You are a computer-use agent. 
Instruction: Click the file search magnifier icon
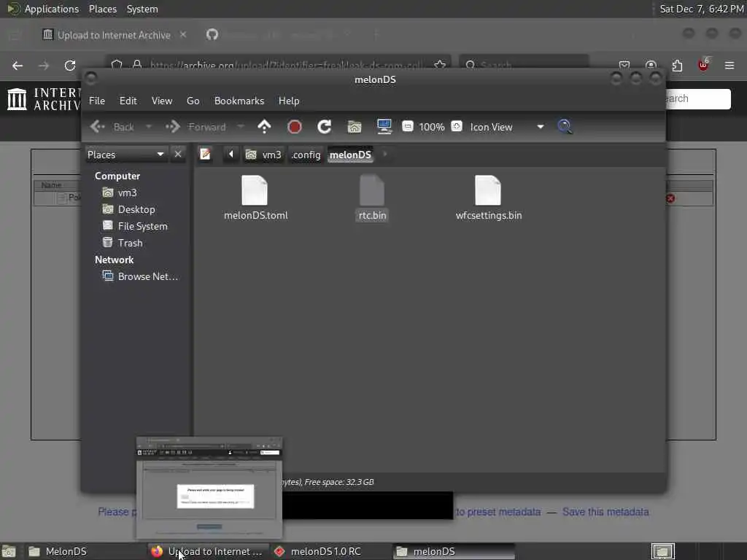point(565,127)
